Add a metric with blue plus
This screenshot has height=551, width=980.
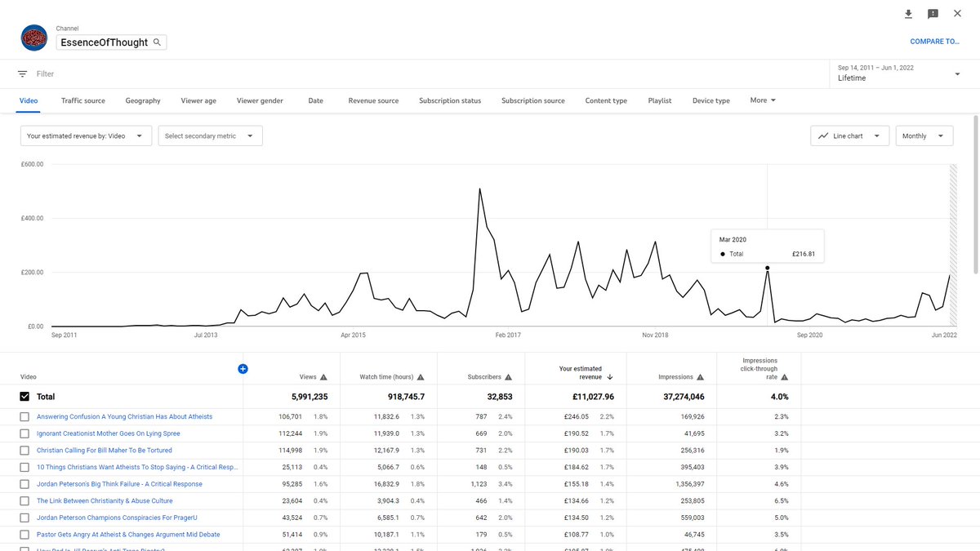243,369
